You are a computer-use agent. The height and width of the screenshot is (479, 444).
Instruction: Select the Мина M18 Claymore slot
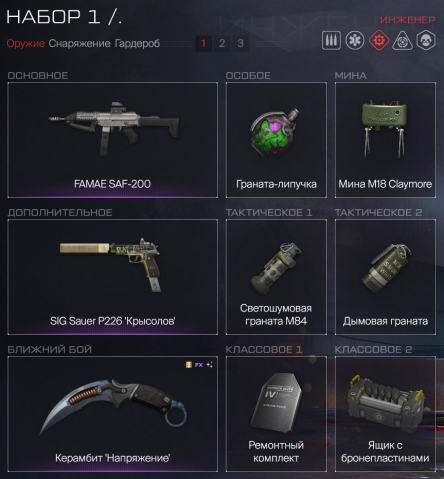pos(385,140)
